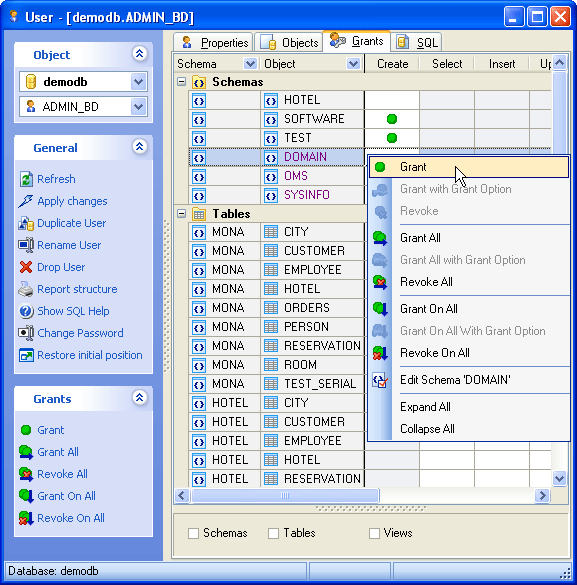Image resolution: width=577 pixels, height=585 pixels.
Task: Click the green Create grant dot for TEST
Action: (x=392, y=138)
